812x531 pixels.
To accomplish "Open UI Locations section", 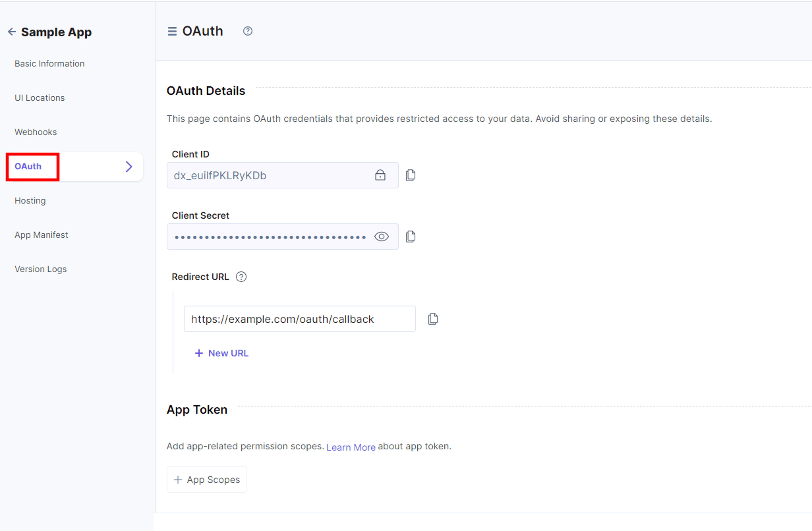I will pyautogui.click(x=40, y=98).
